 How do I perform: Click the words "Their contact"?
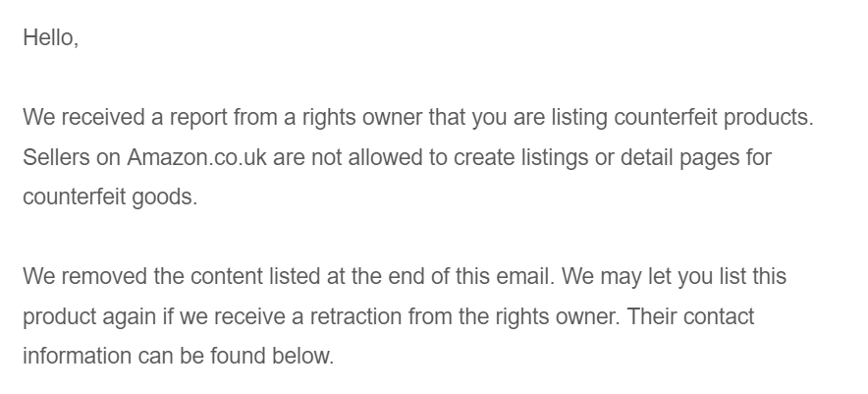click(x=690, y=316)
